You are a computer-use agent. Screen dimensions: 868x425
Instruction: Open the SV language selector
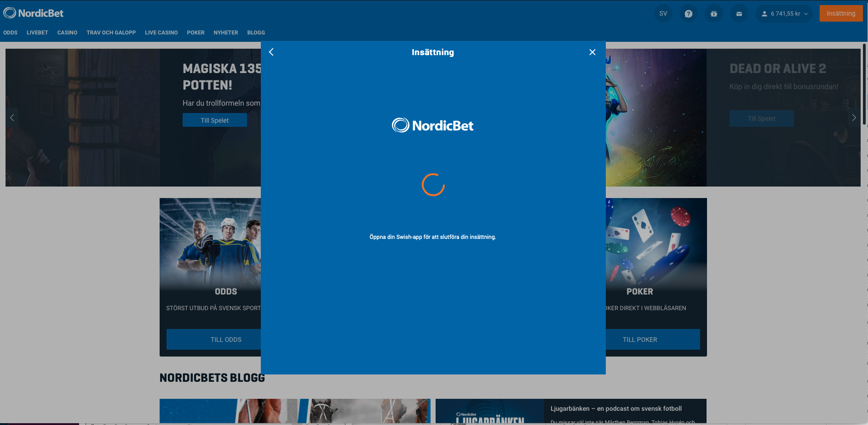tap(663, 14)
